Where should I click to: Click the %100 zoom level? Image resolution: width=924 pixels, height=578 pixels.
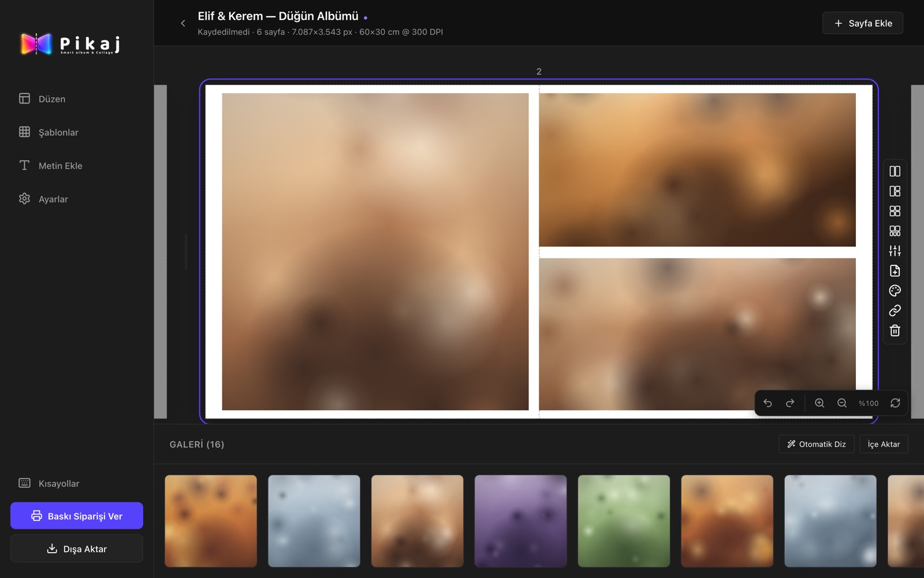[868, 403]
